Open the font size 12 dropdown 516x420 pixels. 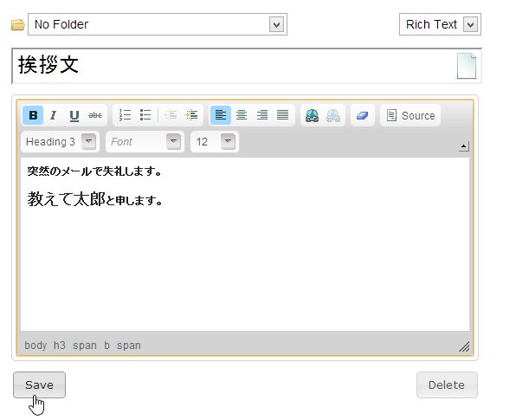215,142
